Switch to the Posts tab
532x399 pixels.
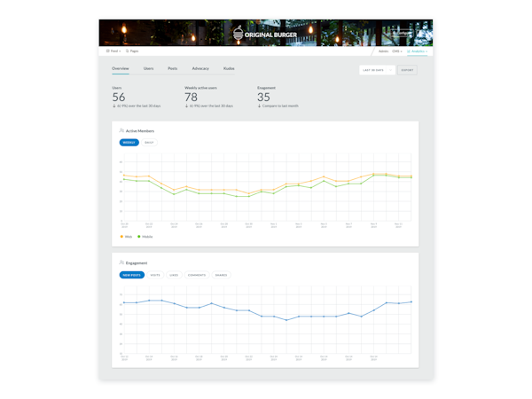pos(172,68)
